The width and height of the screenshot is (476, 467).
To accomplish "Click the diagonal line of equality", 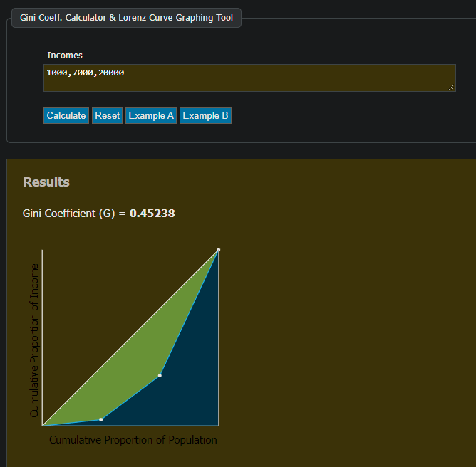I will (130, 337).
